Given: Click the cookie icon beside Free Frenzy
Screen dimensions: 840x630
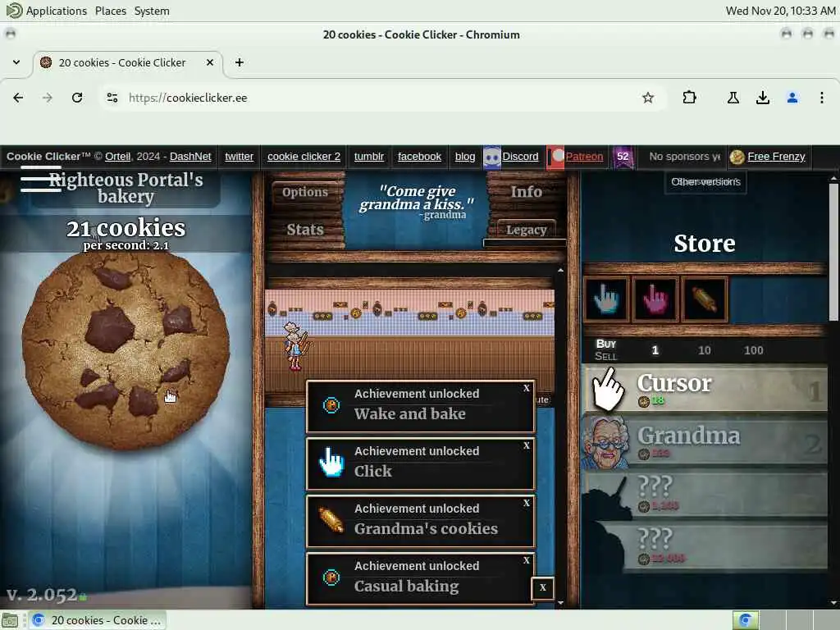Looking at the screenshot, I should coord(737,157).
